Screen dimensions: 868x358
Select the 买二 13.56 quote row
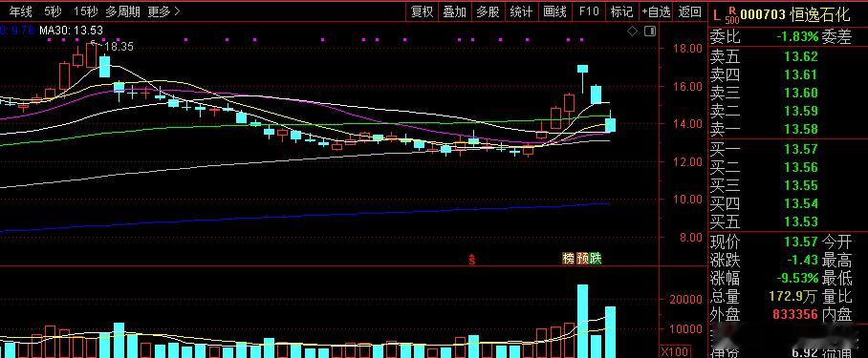tap(764, 167)
